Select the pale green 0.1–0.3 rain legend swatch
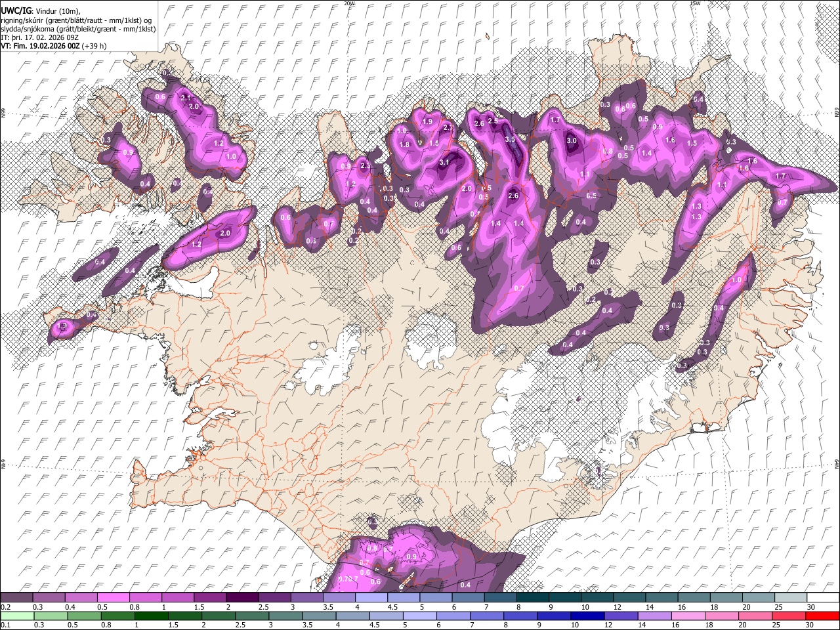 point(16,616)
